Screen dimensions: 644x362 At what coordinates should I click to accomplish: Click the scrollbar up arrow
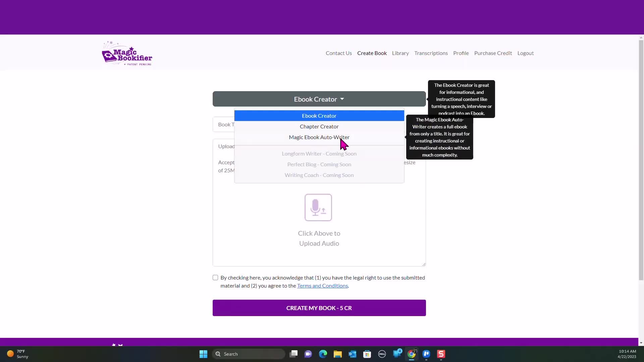641,37
